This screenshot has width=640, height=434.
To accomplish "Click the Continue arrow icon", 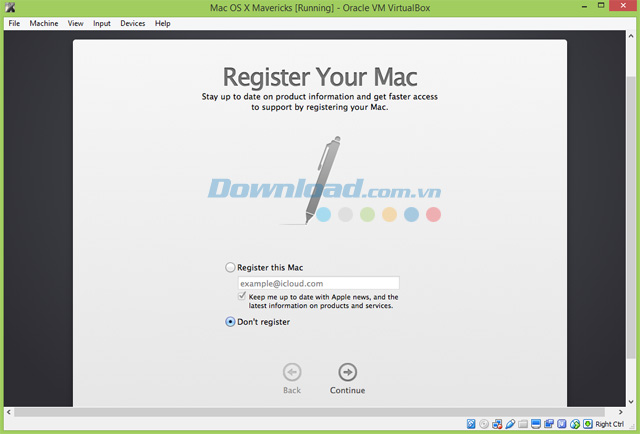I will coord(347,372).
